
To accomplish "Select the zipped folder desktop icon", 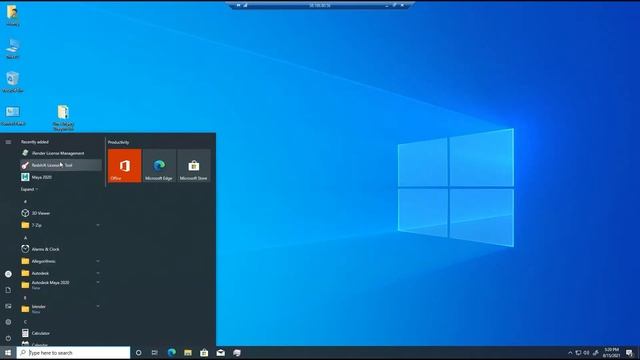I will tap(63, 118).
